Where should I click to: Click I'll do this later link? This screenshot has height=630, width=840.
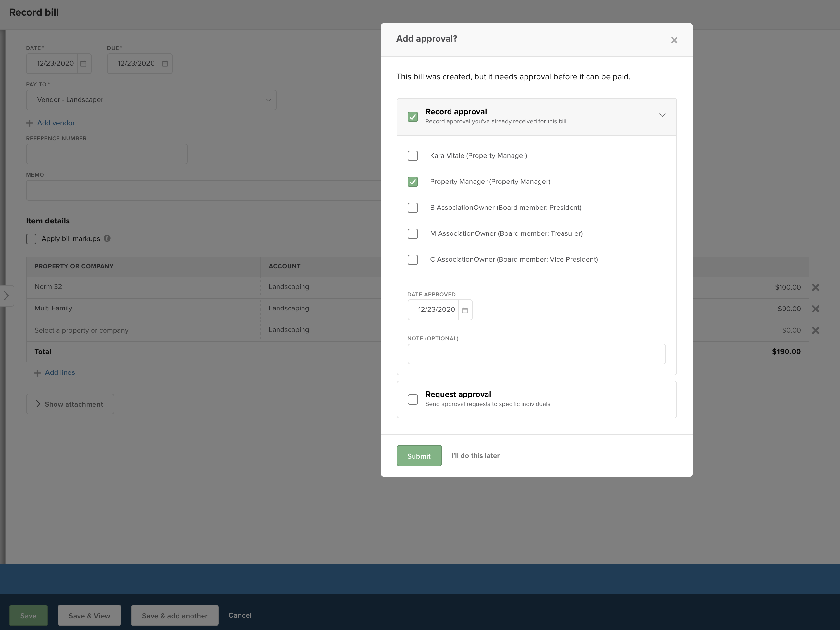tap(475, 456)
